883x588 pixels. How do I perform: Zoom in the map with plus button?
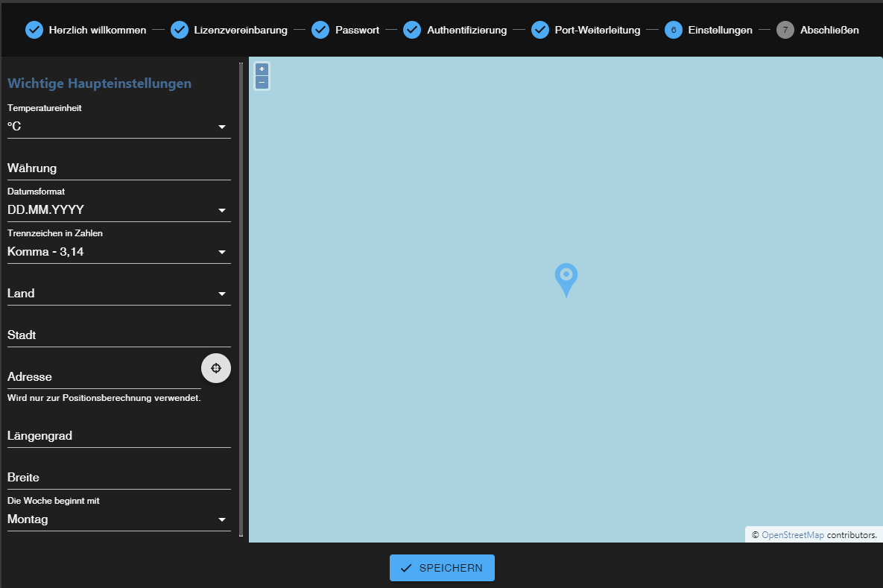tap(262, 69)
